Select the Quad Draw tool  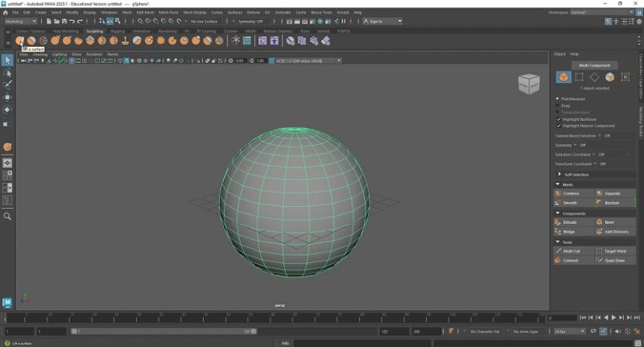[x=615, y=260]
